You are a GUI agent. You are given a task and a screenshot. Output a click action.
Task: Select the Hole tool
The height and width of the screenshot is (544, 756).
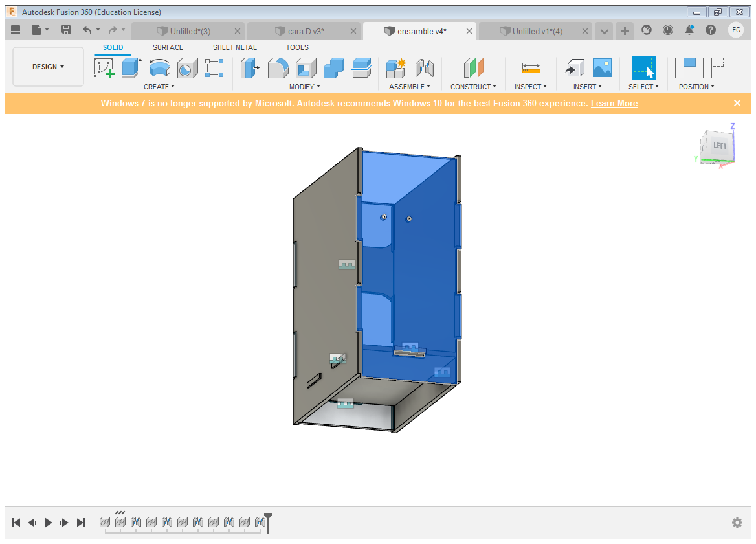[x=187, y=67]
